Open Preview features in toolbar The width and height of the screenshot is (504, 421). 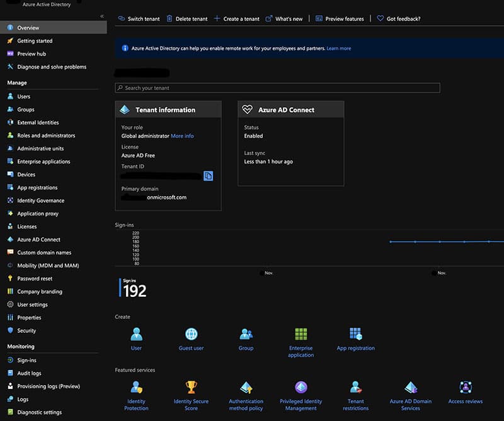[x=340, y=19]
